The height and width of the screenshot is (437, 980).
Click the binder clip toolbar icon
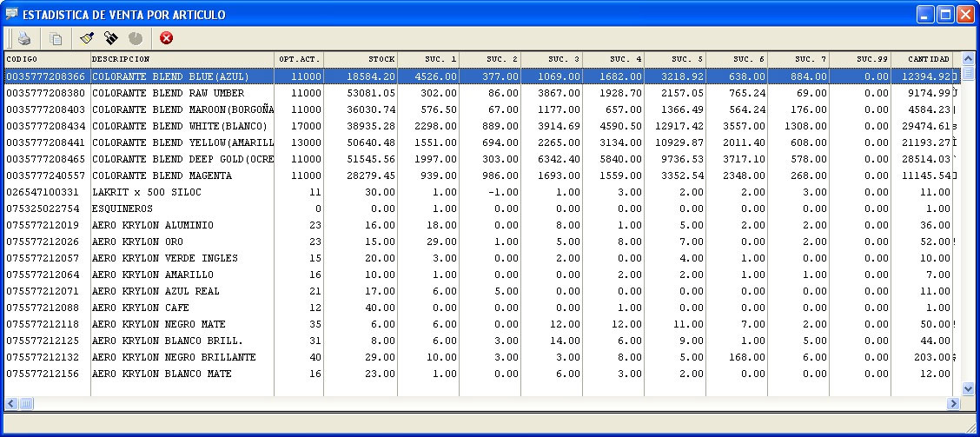110,38
